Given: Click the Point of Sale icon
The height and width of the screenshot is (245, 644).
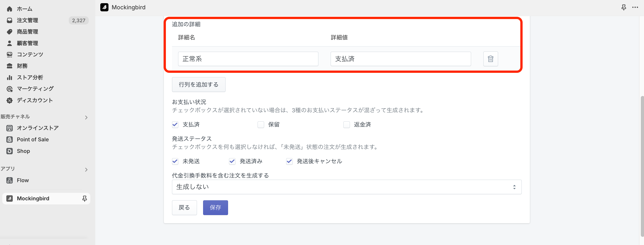Looking at the screenshot, I should pyautogui.click(x=10, y=140).
